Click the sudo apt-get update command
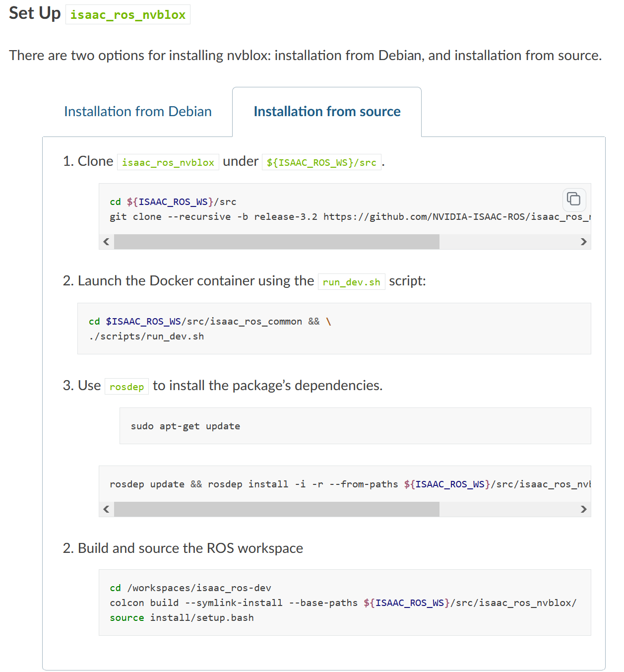 point(185,426)
